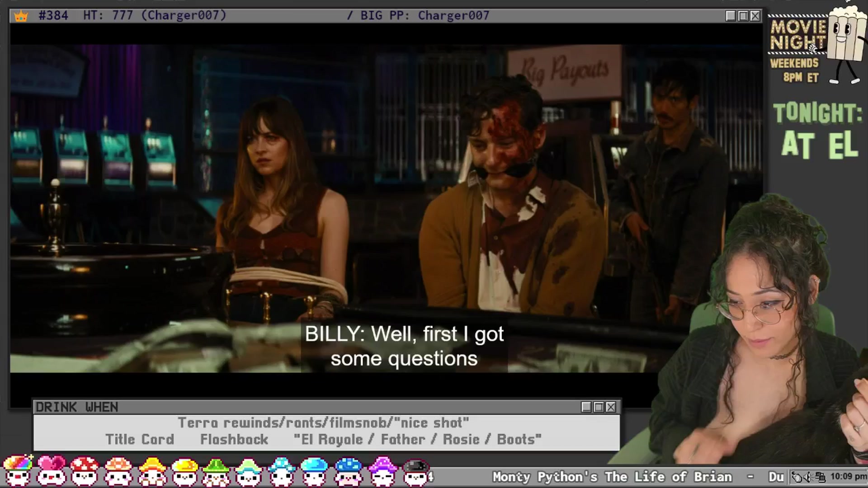Click the 'DRINK WHEN' window title
The image size is (868, 488).
(77, 407)
